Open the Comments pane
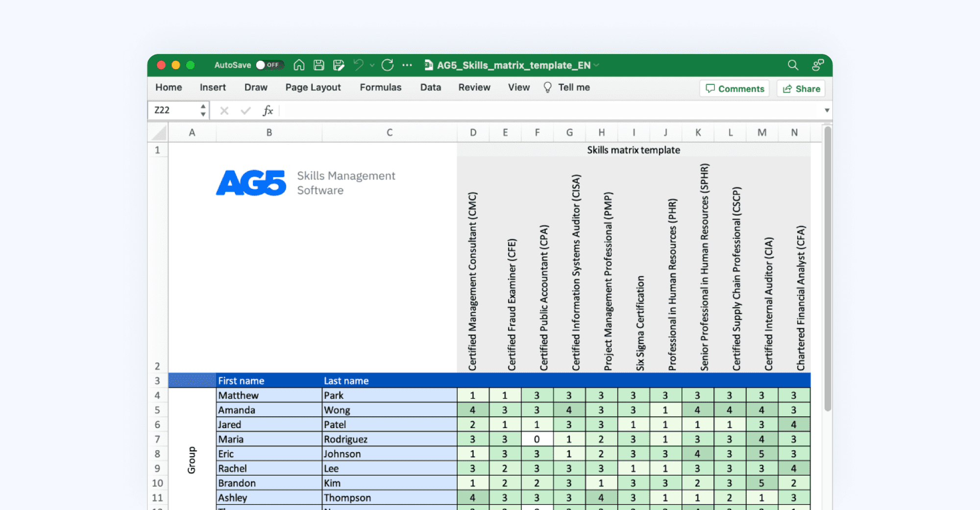The image size is (980, 510). click(734, 89)
